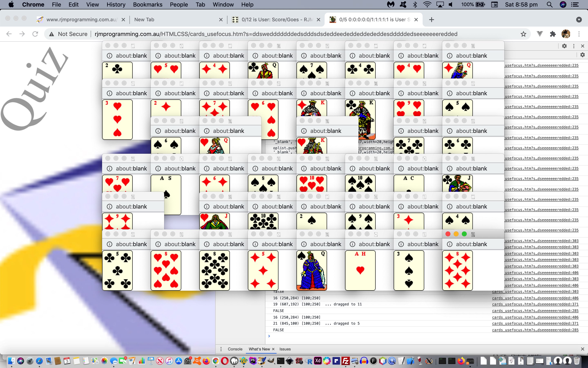Open Opera from the Dock
The width and height of the screenshot is (588, 368).
click(225, 361)
